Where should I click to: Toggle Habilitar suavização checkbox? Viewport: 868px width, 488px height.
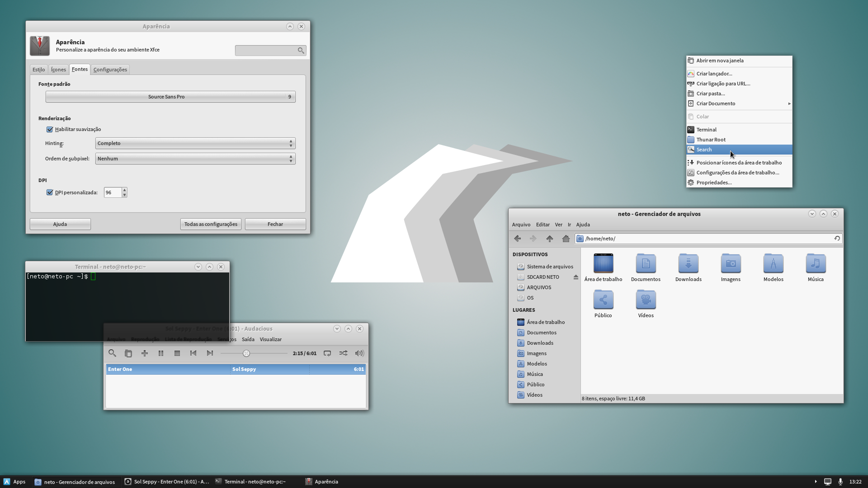click(50, 129)
